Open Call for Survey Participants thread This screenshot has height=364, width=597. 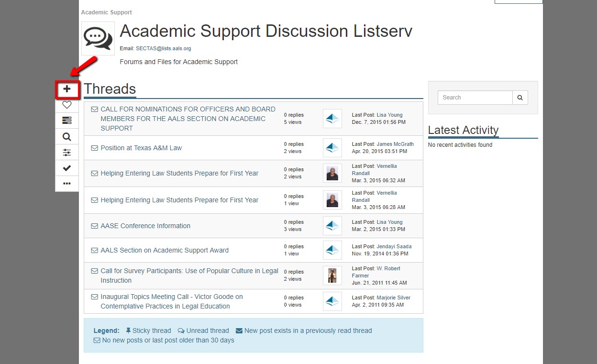(x=189, y=276)
